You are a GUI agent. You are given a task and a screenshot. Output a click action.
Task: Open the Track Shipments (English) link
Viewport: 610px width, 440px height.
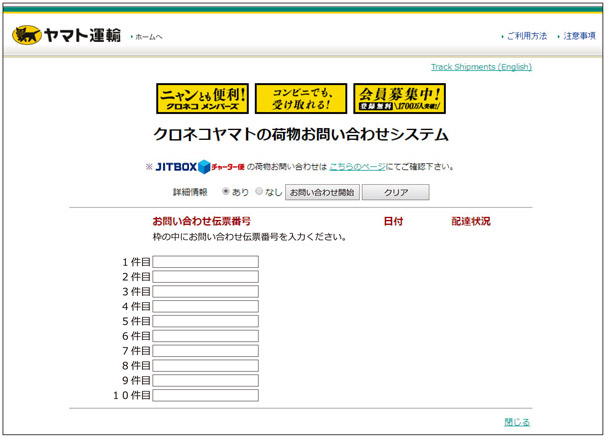[481, 67]
